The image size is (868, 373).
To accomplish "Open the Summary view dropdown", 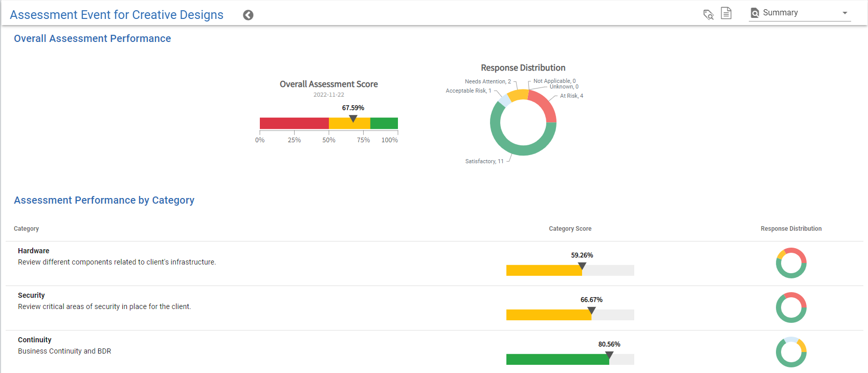I will click(845, 12).
